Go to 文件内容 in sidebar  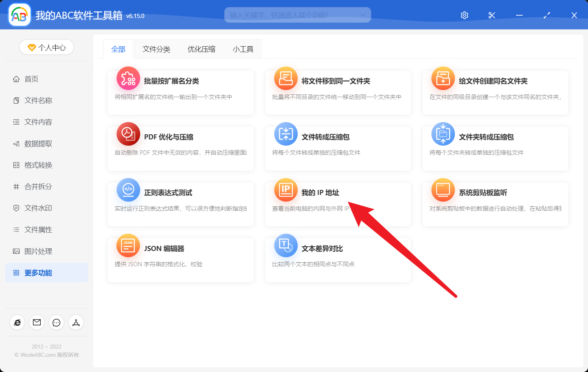coord(46,122)
